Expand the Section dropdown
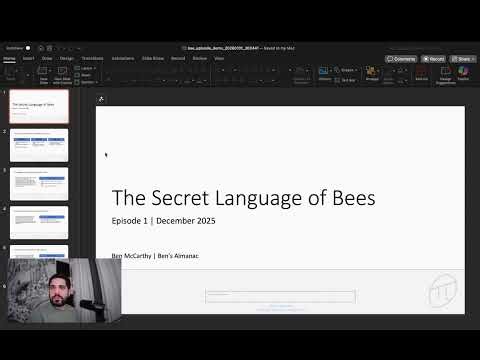Image resolution: width=480 pixels, height=360 pixels. 86,82
